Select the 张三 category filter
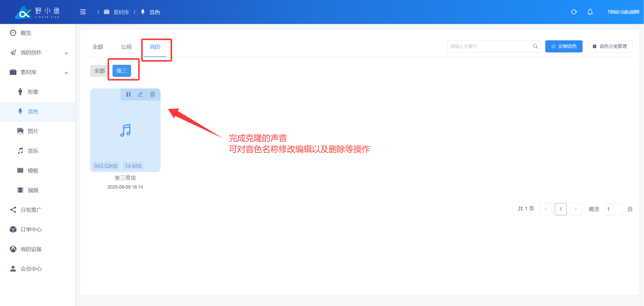The width and height of the screenshot is (644, 306). pos(122,71)
